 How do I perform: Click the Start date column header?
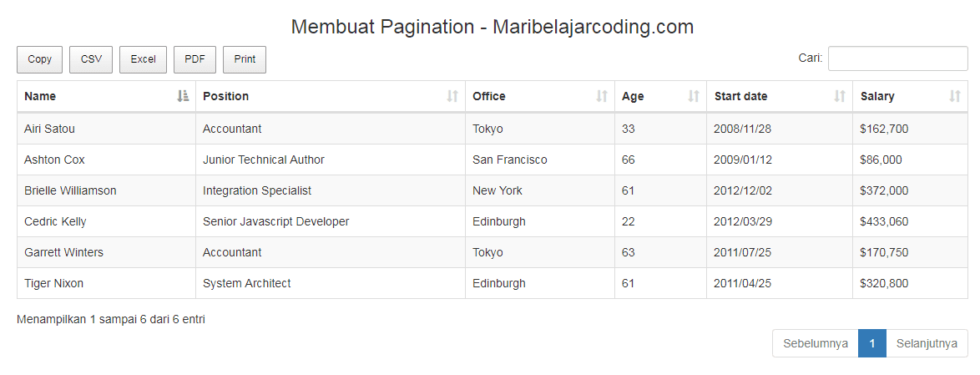(780, 96)
